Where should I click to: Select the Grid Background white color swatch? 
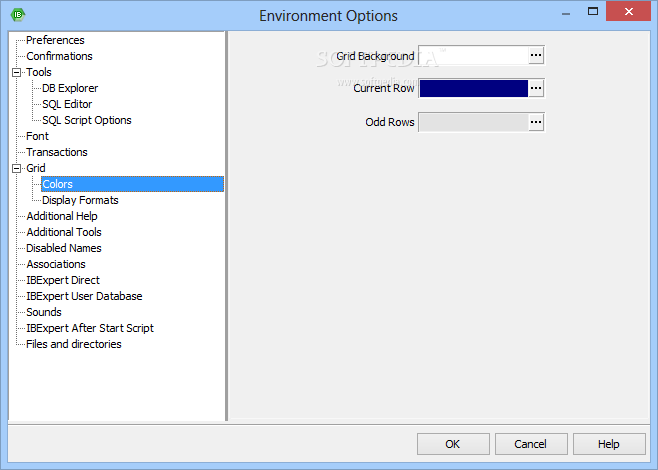[474, 55]
